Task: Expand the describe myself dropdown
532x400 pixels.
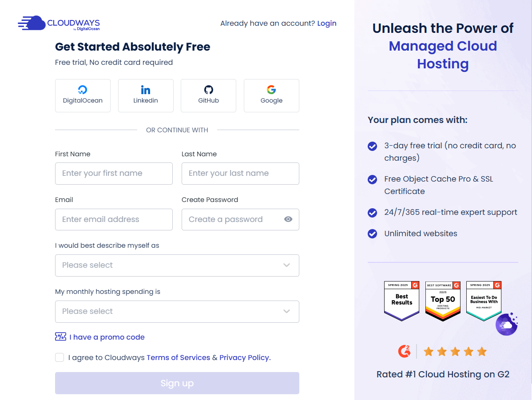Action: [177, 265]
